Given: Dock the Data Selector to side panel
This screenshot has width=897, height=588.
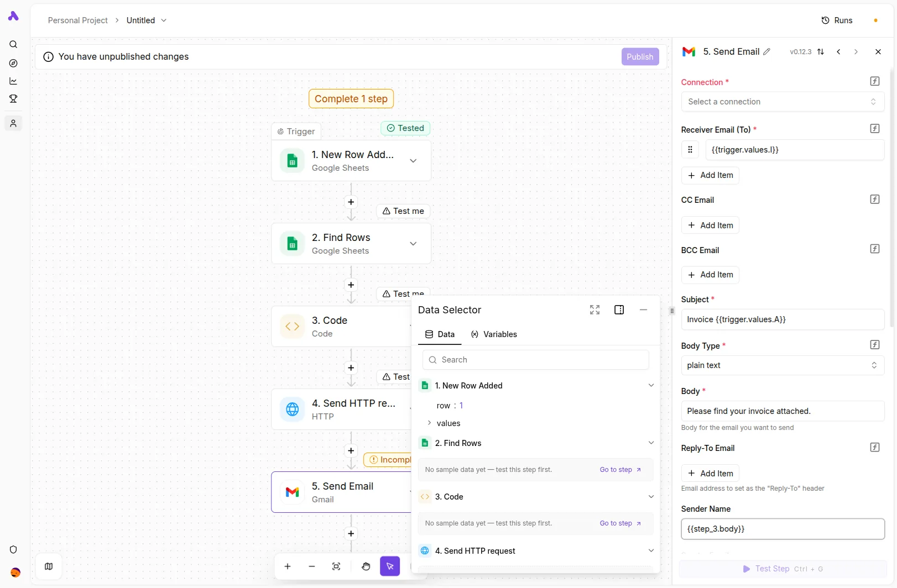Looking at the screenshot, I should [x=619, y=310].
